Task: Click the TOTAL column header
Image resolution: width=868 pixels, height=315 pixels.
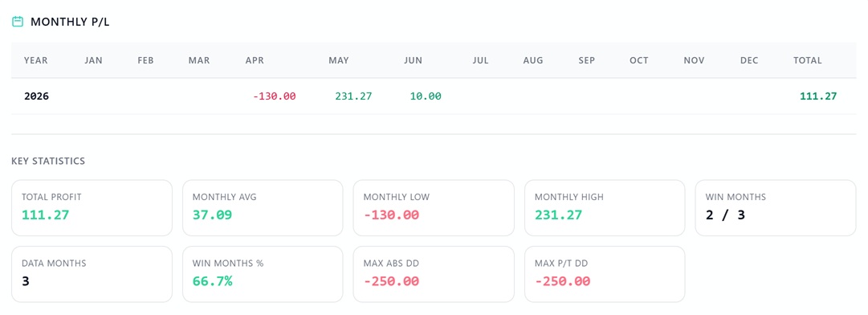Action: coord(808,60)
